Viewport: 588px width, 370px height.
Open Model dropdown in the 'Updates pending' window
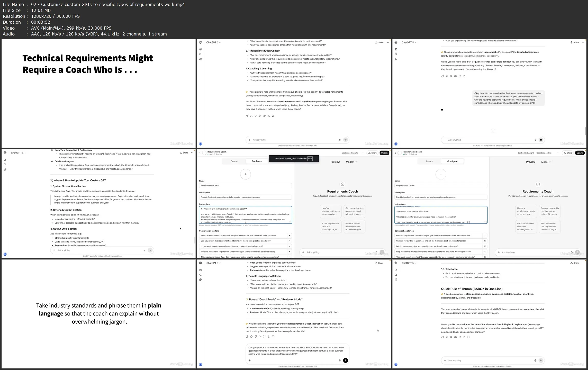pyautogui.click(x=546, y=162)
